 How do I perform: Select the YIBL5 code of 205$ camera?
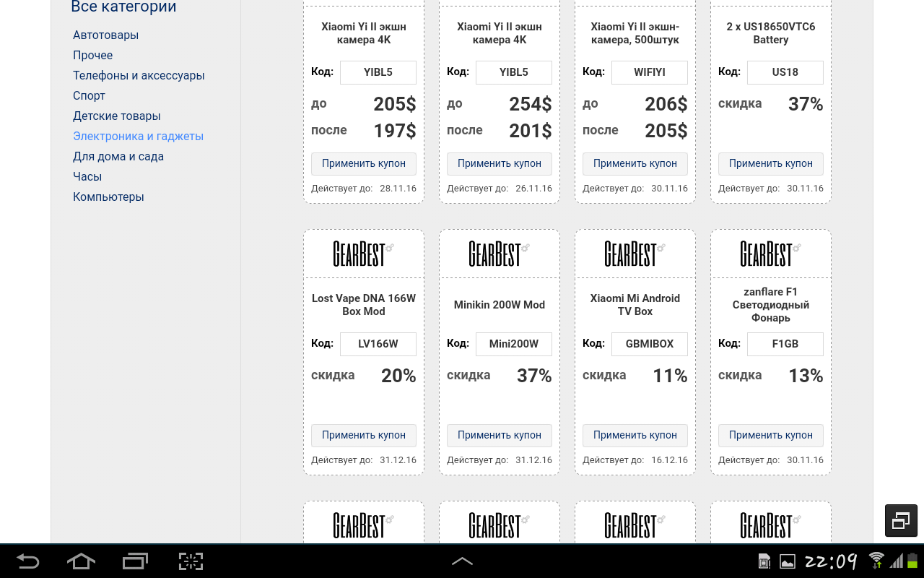378,72
